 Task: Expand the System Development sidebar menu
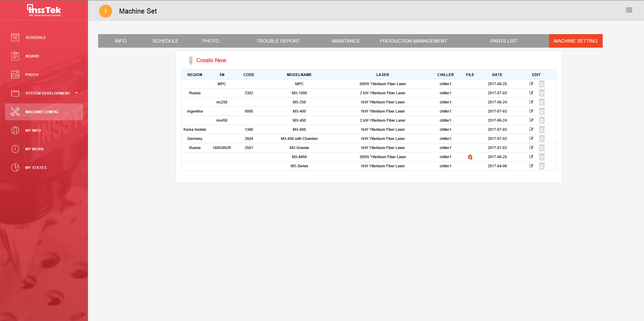(x=48, y=93)
